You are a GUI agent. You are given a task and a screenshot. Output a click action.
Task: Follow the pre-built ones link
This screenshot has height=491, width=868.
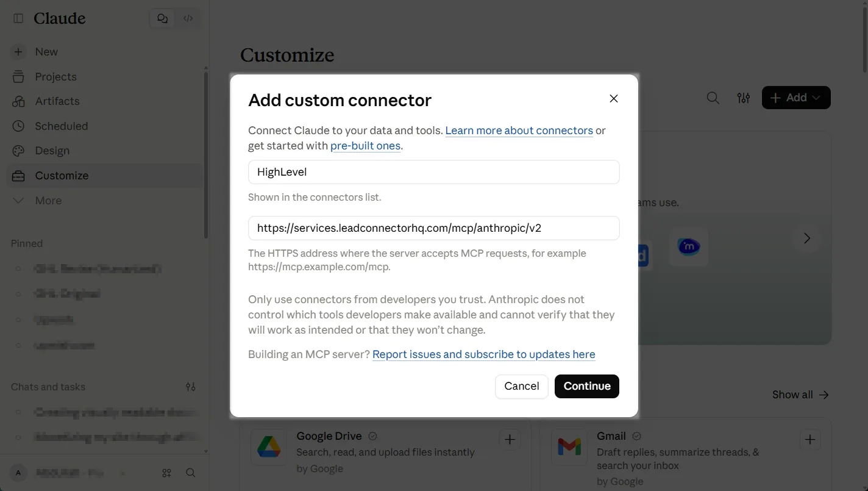click(x=365, y=146)
